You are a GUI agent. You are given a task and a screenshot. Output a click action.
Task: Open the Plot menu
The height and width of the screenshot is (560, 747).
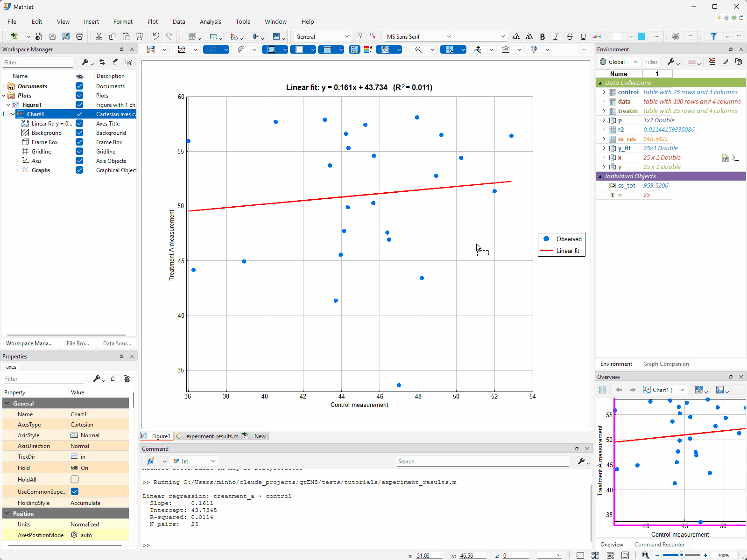point(153,21)
